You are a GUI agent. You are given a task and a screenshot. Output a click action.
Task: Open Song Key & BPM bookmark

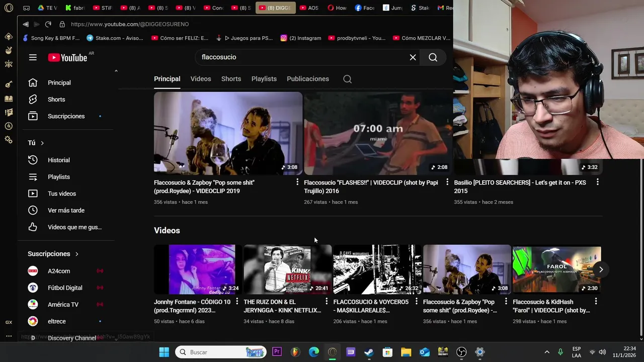tap(51, 38)
